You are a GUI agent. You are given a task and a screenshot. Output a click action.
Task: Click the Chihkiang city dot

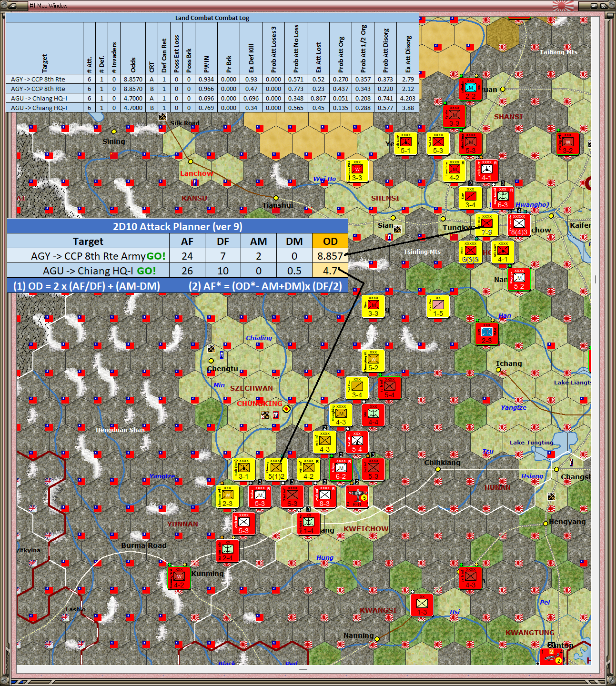click(438, 469)
